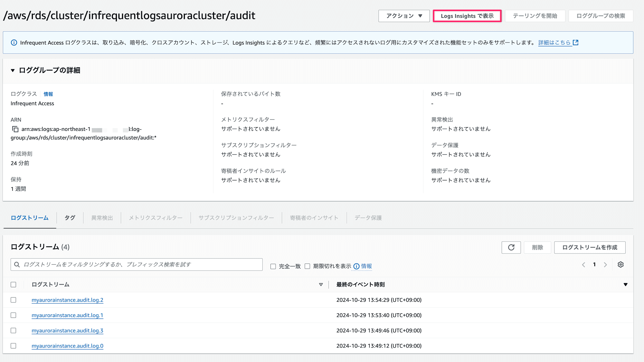
Task: Sort by ログストリーム column arrow
Action: (321, 285)
